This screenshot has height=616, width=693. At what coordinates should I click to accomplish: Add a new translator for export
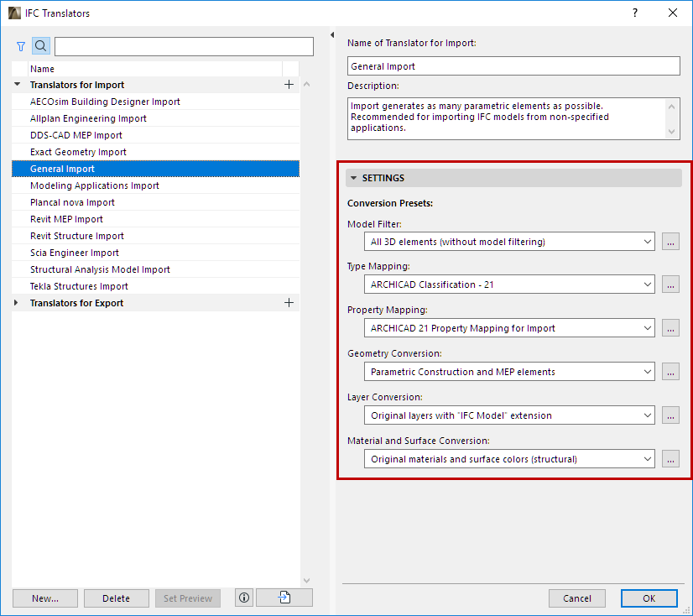(289, 302)
